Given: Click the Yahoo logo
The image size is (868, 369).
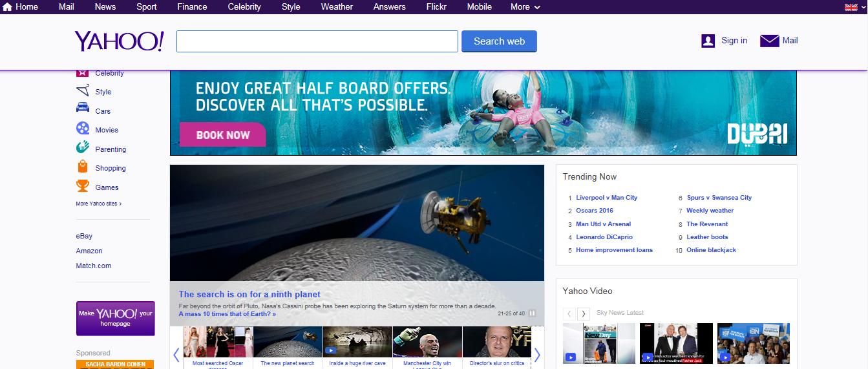Looking at the screenshot, I should pos(120,41).
